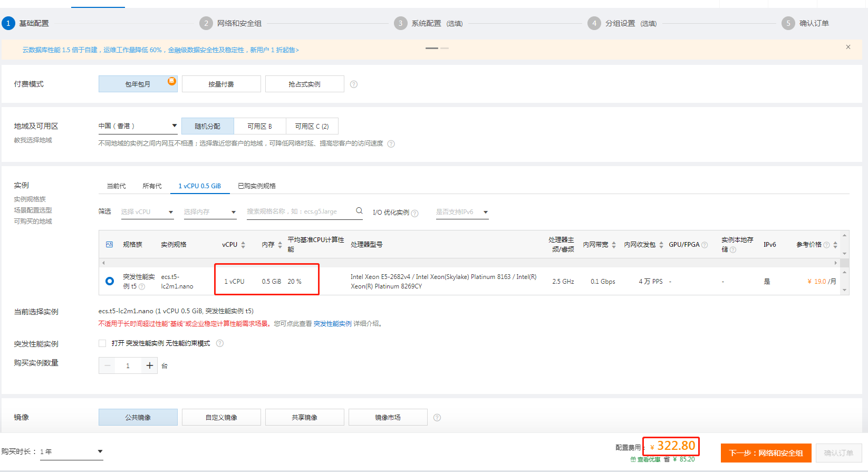Sort by vCPU column arrows
The width and height of the screenshot is (868, 472).
coord(243,245)
